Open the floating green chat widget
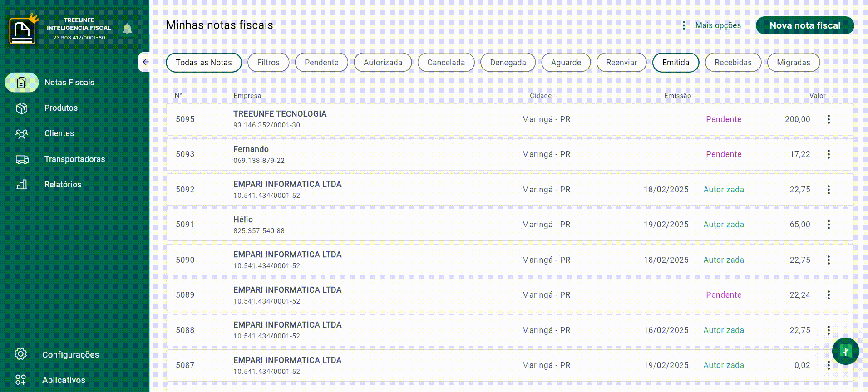The height and width of the screenshot is (392, 868). [845, 351]
